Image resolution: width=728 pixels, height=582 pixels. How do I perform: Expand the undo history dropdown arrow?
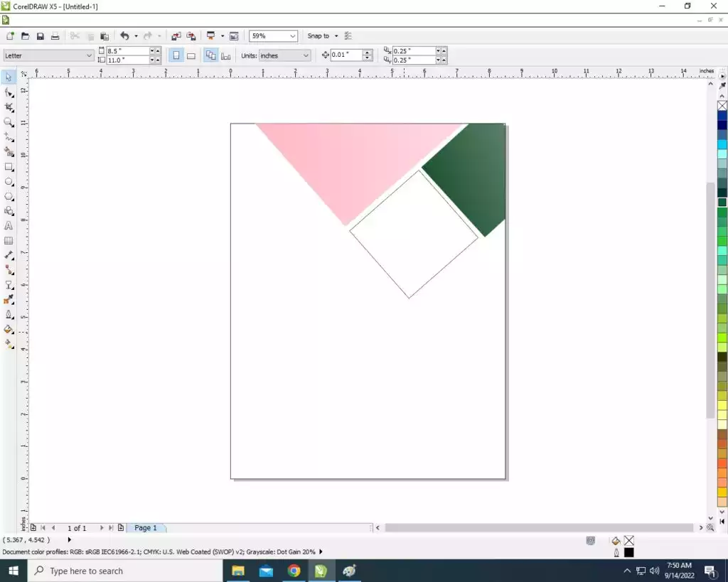[x=136, y=36]
